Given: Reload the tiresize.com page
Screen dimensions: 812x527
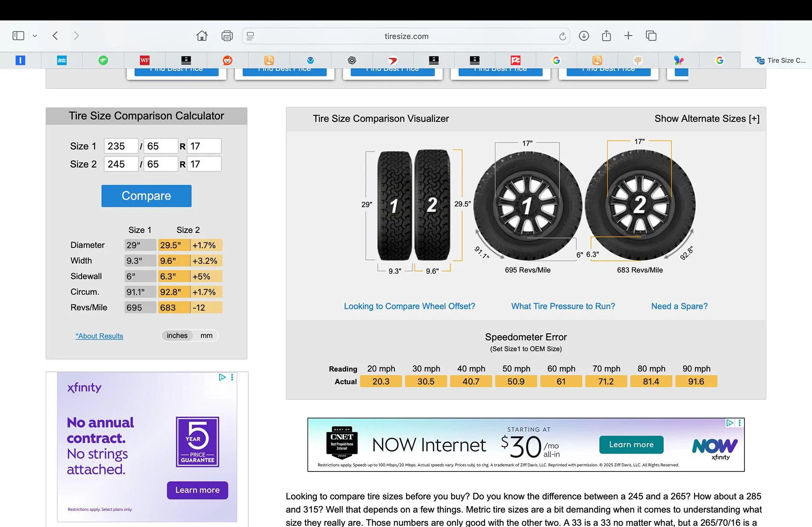Looking at the screenshot, I should [562, 36].
